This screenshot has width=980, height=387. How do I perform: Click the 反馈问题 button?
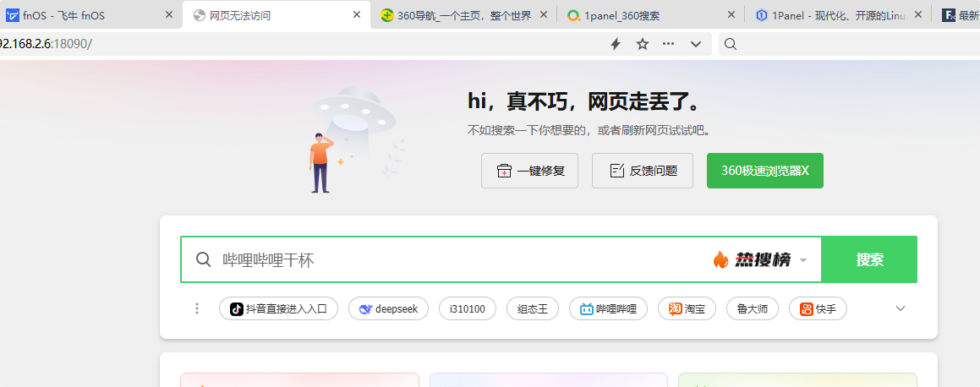(x=643, y=171)
